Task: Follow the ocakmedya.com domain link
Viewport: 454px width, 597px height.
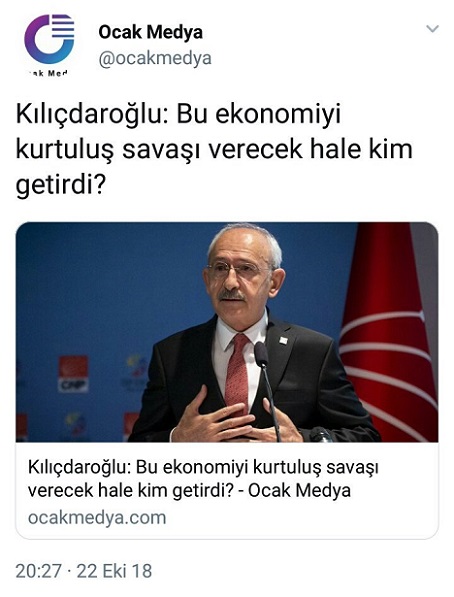Action: tap(97, 518)
